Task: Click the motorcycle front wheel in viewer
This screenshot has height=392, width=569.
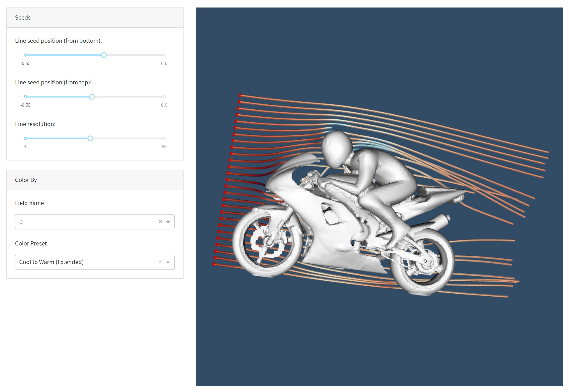Action: click(x=268, y=242)
